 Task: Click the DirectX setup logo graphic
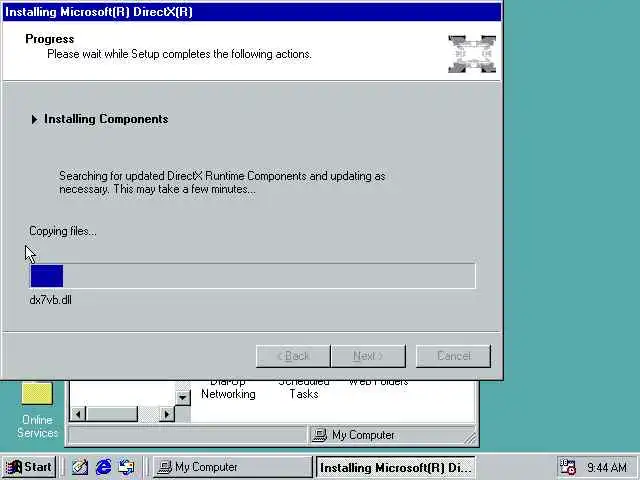(x=472, y=53)
